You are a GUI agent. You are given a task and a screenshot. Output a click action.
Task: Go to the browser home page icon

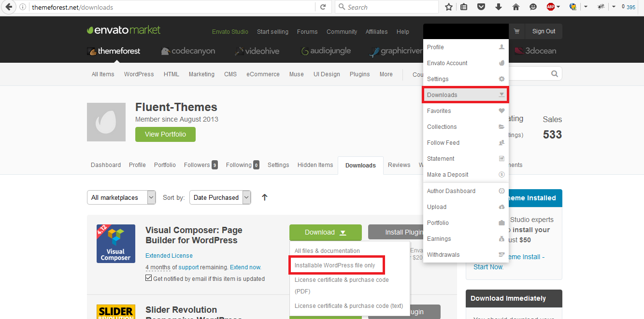click(515, 7)
